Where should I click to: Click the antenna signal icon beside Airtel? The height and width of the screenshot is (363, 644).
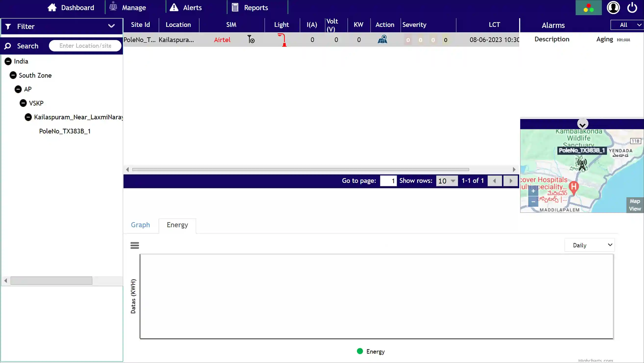click(251, 39)
